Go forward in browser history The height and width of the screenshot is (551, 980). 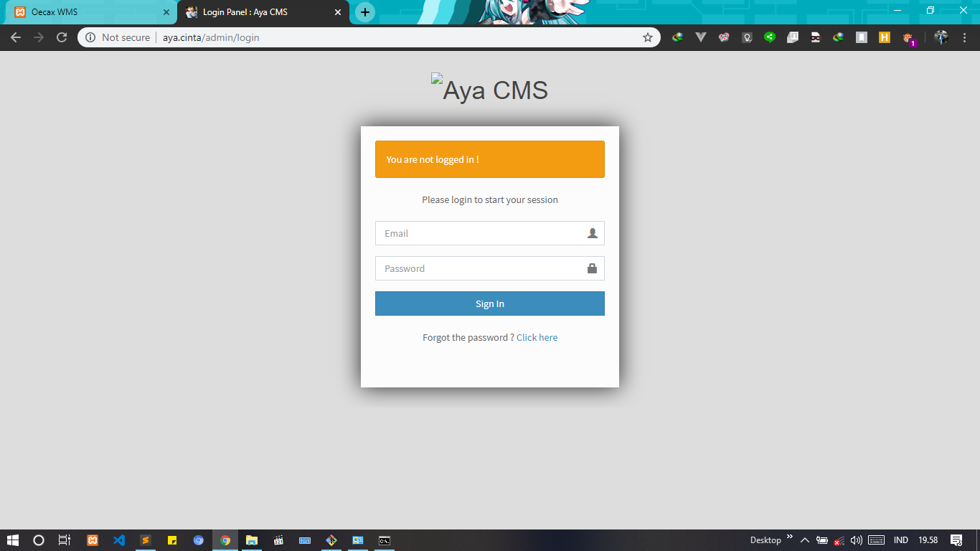pyautogui.click(x=39, y=37)
